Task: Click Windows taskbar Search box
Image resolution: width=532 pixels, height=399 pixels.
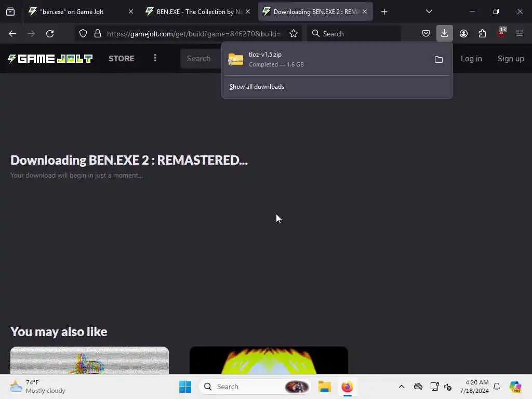Action: point(255,387)
